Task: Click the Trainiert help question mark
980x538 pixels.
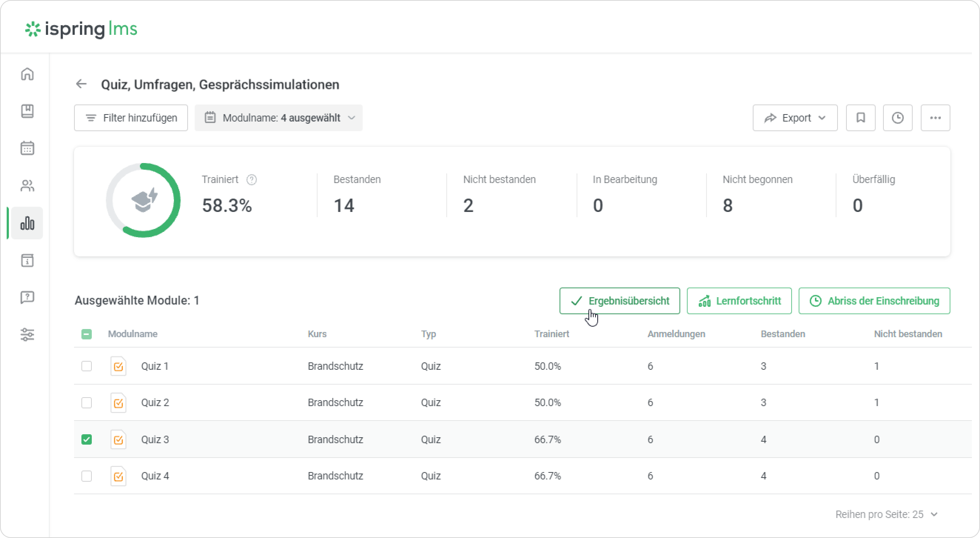Action: pyautogui.click(x=251, y=179)
